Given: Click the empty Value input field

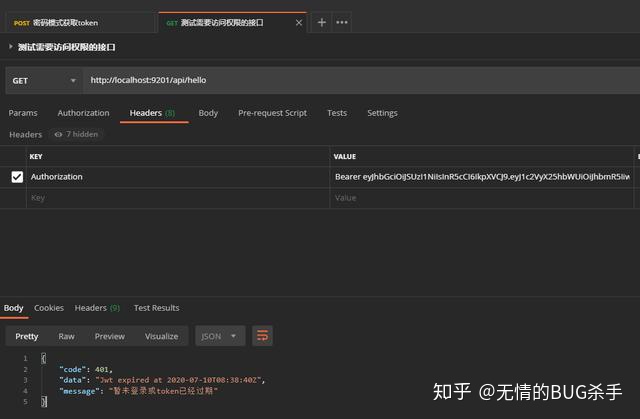Looking at the screenshot, I should coord(482,198).
